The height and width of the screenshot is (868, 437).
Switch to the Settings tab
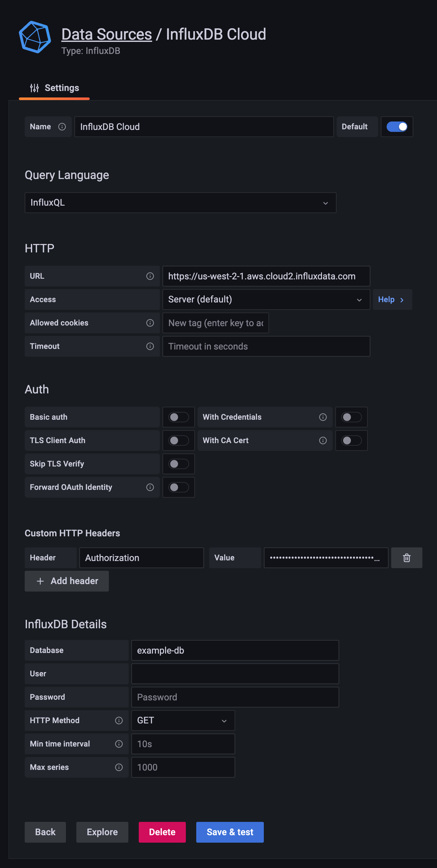tap(54, 88)
